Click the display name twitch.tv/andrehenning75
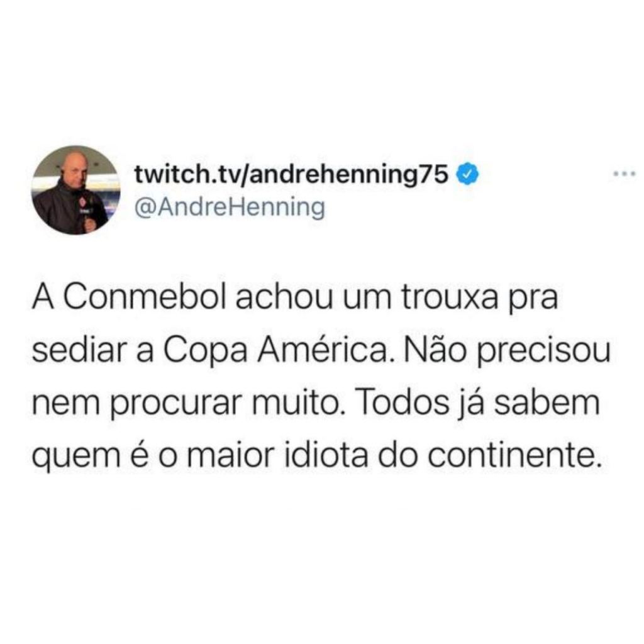Screen dimensions: 644x644 click(291, 174)
